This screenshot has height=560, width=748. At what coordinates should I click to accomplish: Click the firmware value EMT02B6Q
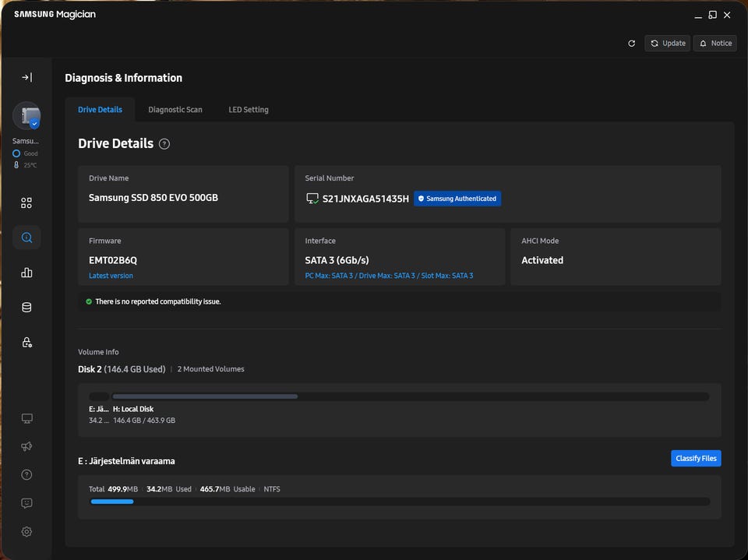click(x=112, y=260)
